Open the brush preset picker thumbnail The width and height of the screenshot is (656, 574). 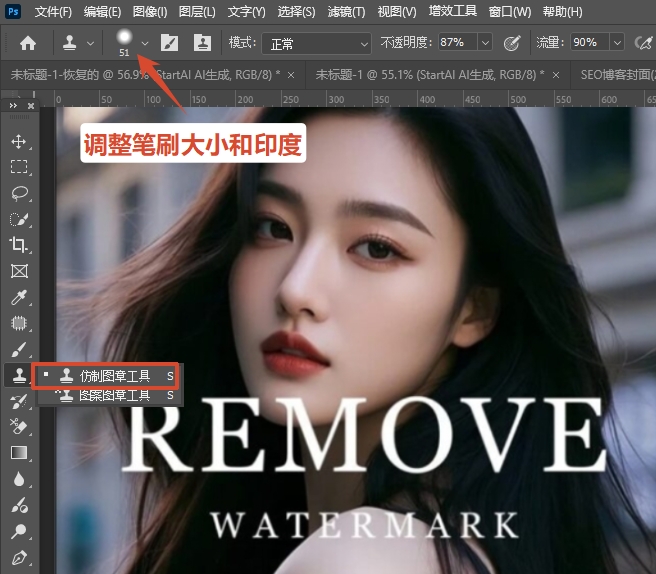click(x=124, y=42)
